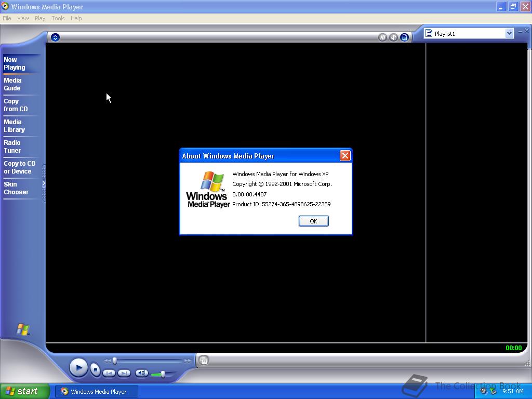The image size is (532, 399).
Task: Minimize the Windows Media Player window
Action: pyautogui.click(x=501, y=6)
